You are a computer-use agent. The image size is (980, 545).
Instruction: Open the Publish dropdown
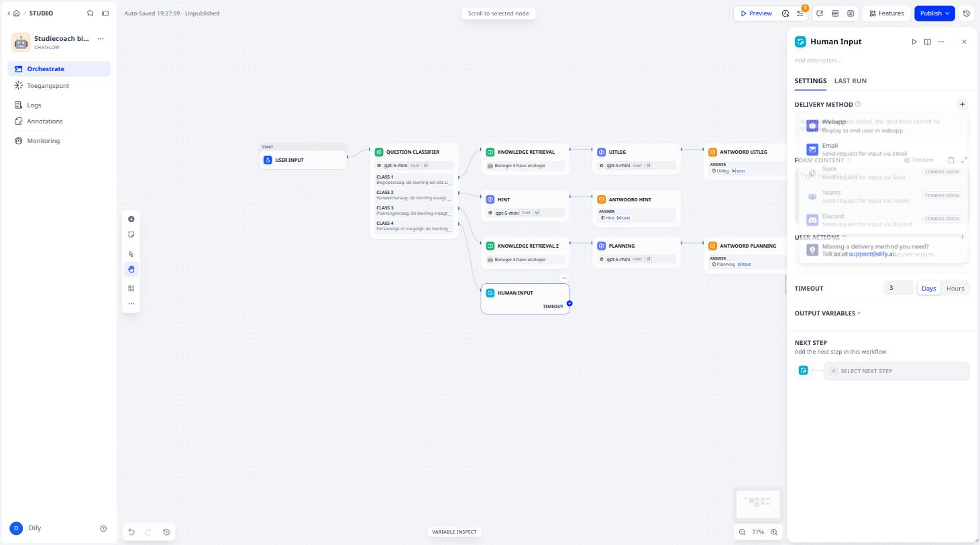(x=934, y=13)
